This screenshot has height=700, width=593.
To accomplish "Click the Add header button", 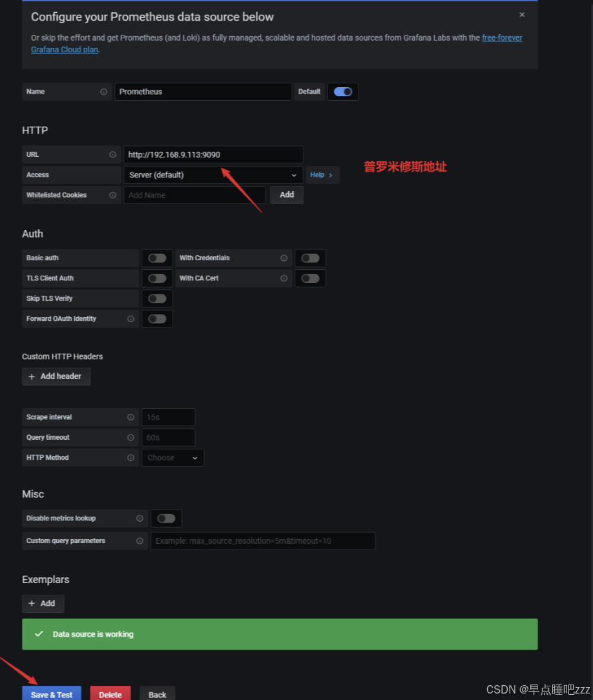I will click(x=56, y=376).
